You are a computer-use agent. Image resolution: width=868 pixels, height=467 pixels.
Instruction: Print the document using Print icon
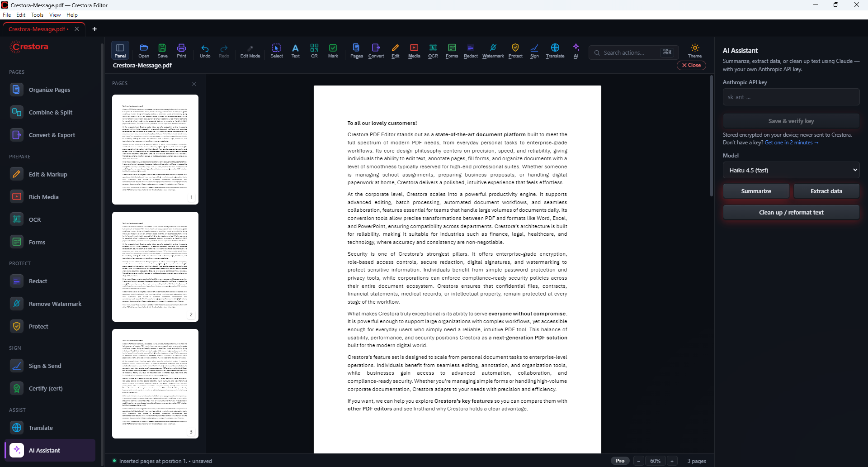[x=181, y=51]
